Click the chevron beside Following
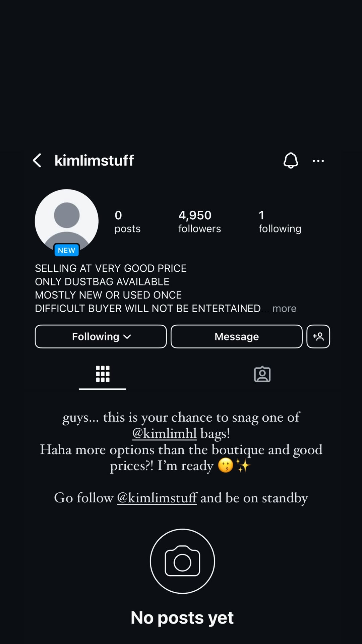362x644 pixels. click(127, 337)
